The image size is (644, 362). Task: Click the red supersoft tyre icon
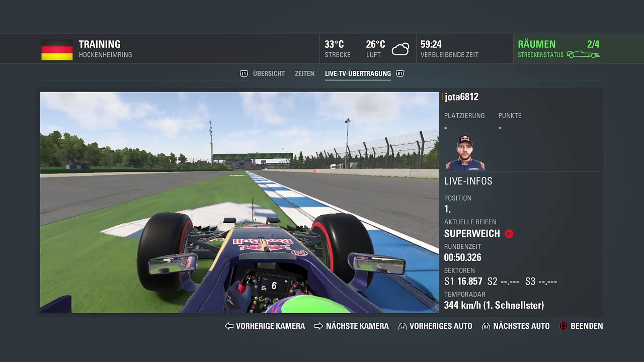[x=509, y=234]
